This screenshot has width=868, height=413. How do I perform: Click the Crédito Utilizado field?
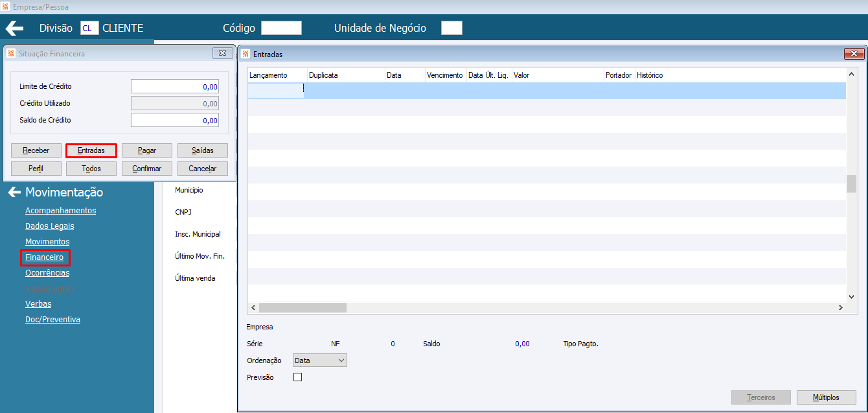pyautogui.click(x=175, y=103)
